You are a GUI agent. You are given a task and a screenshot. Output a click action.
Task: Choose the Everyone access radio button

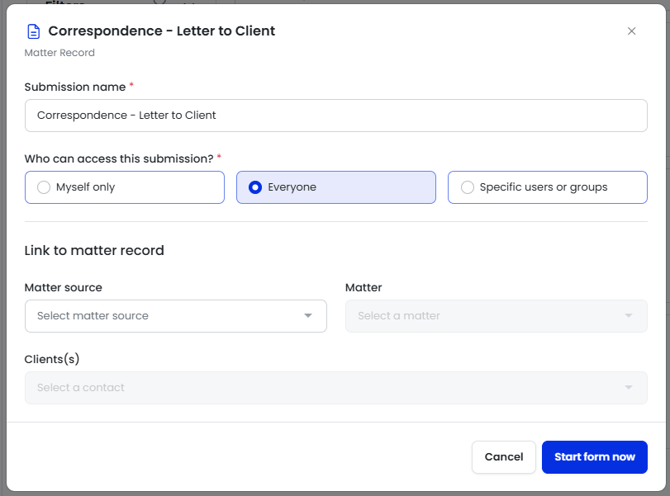click(255, 187)
